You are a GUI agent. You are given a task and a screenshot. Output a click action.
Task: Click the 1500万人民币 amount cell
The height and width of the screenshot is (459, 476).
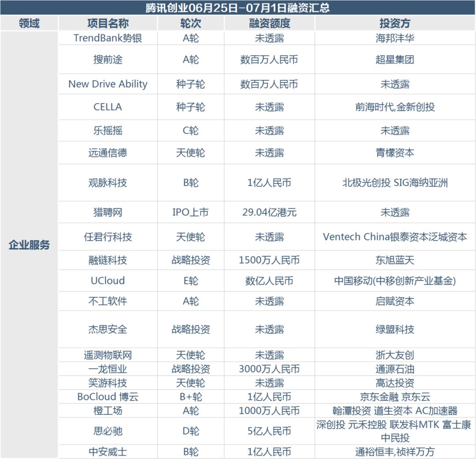(x=269, y=260)
